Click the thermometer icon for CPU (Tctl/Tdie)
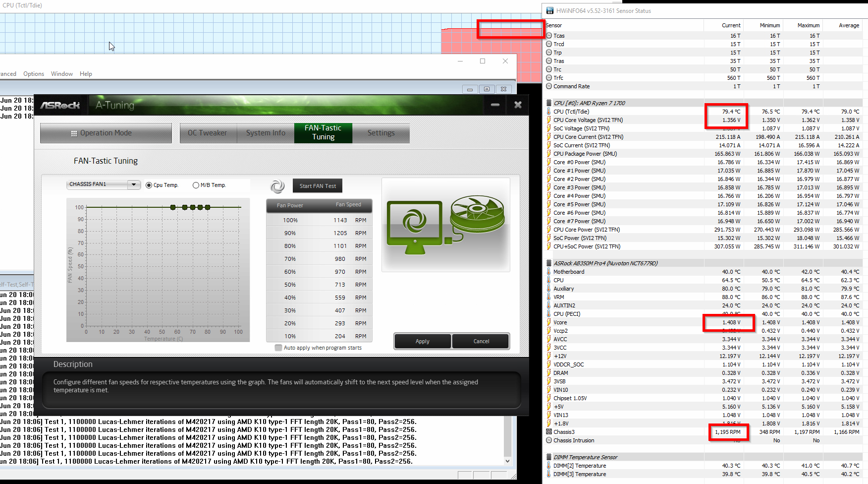Image resolution: width=868 pixels, height=484 pixels. click(x=549, y=112)
